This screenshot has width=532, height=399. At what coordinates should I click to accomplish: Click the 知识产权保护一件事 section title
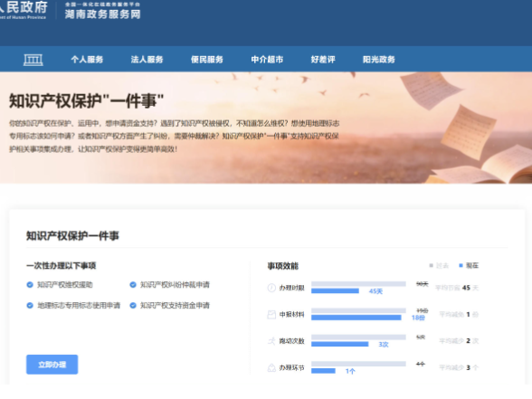point(72,236)
